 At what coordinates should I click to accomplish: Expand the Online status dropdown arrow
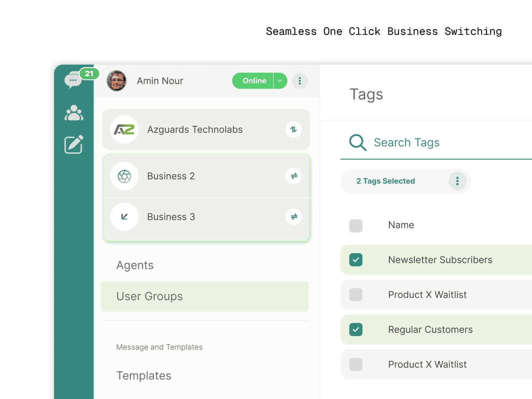[x=280, y=81]
